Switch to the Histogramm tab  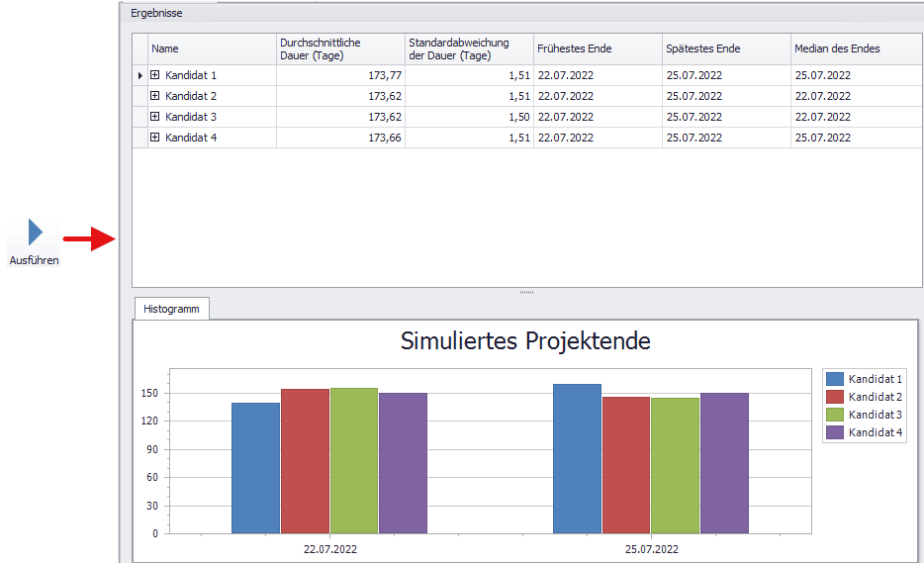pyautogui.click(x=171, y=309)
